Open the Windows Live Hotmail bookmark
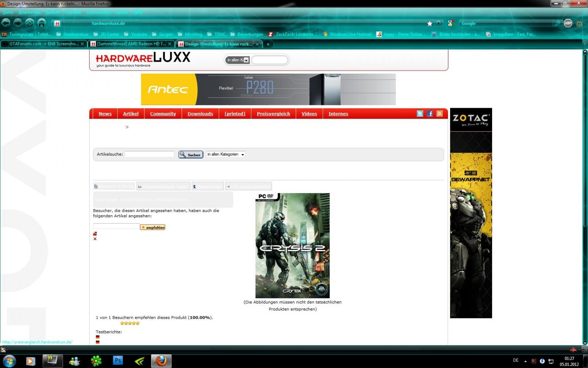588x368 pixels. (x=347, y=34)
